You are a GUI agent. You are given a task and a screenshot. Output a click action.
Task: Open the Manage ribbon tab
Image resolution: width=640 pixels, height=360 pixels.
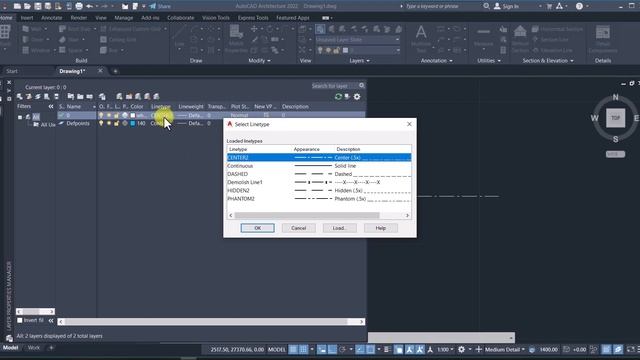[124, 18]
